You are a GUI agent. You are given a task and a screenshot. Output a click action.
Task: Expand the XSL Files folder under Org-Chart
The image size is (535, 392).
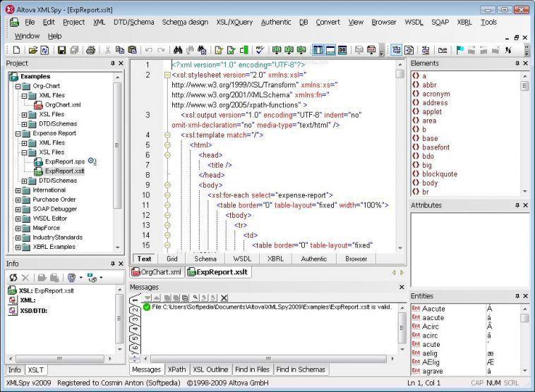pyautogui.click(x=24, y=114)
